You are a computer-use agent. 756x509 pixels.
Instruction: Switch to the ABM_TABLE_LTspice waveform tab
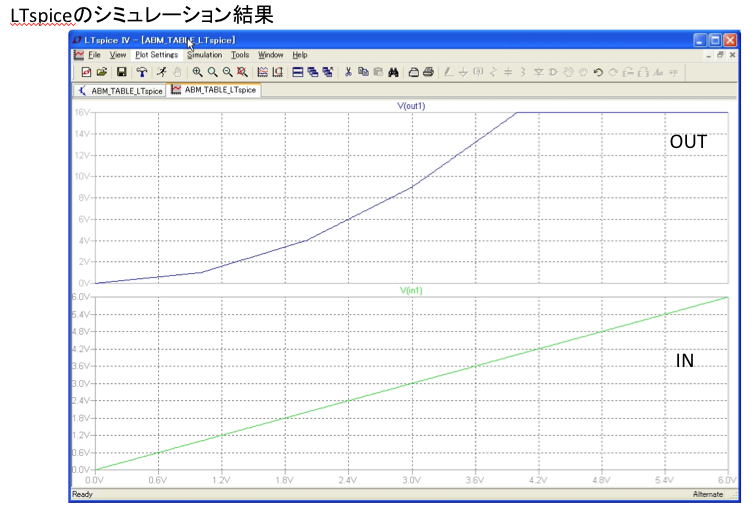click(214, 90)
